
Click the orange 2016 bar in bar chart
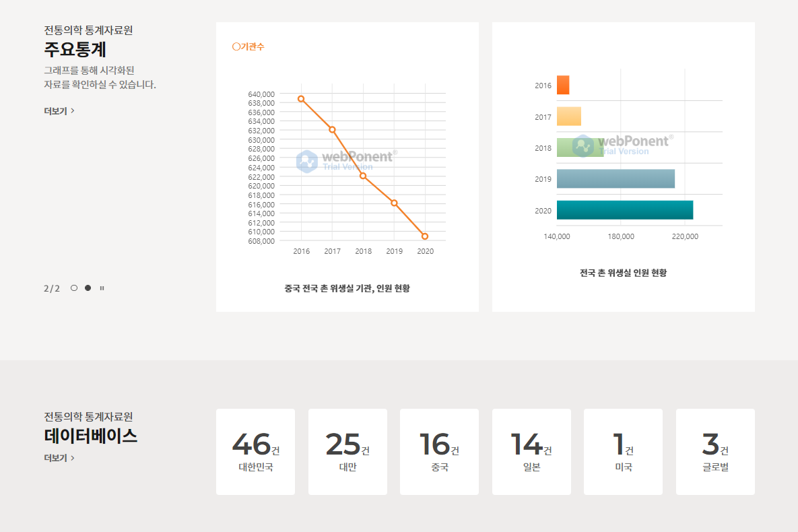(563, 85)
